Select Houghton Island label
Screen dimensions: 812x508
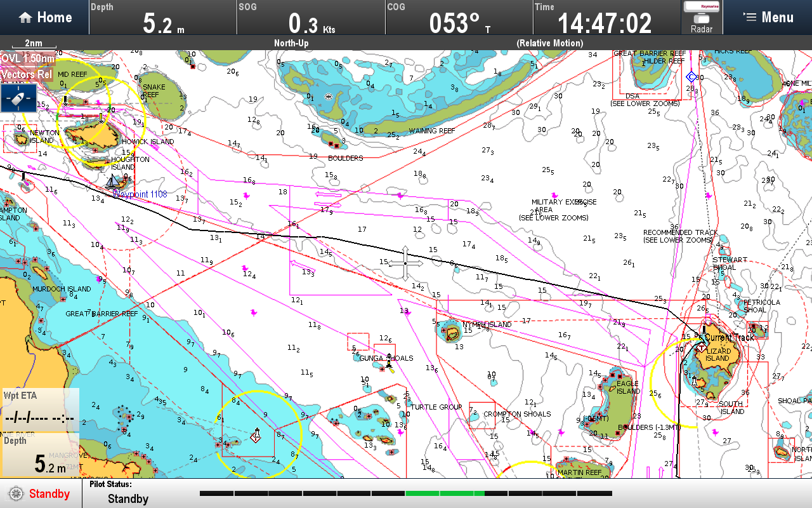coord(131,163)
